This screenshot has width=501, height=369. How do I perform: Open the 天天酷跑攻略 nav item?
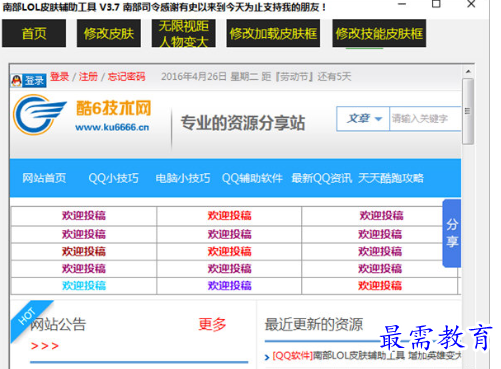tap(391, 178)
